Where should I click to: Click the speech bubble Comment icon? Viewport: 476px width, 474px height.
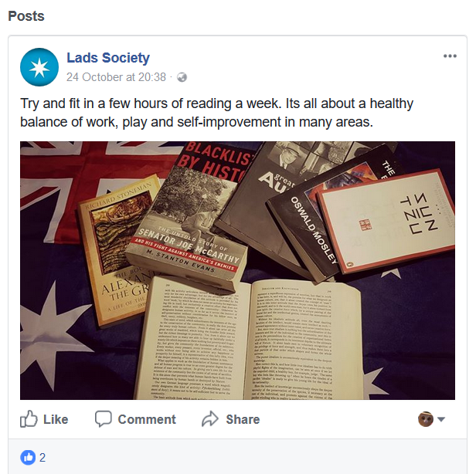click(104, 419)
